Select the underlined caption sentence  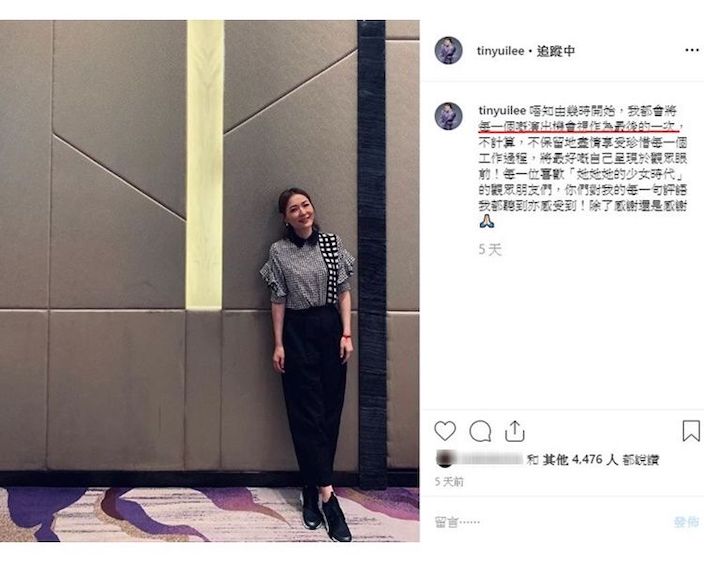579,127
